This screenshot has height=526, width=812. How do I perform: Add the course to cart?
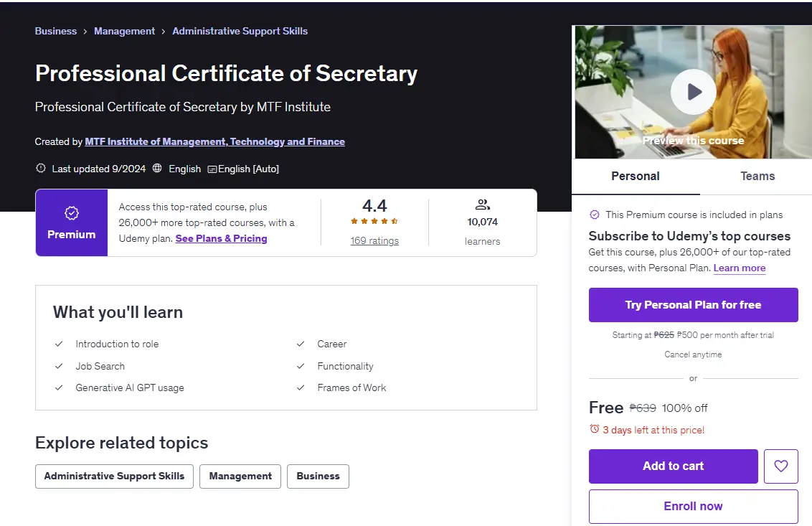click(674, 466)
